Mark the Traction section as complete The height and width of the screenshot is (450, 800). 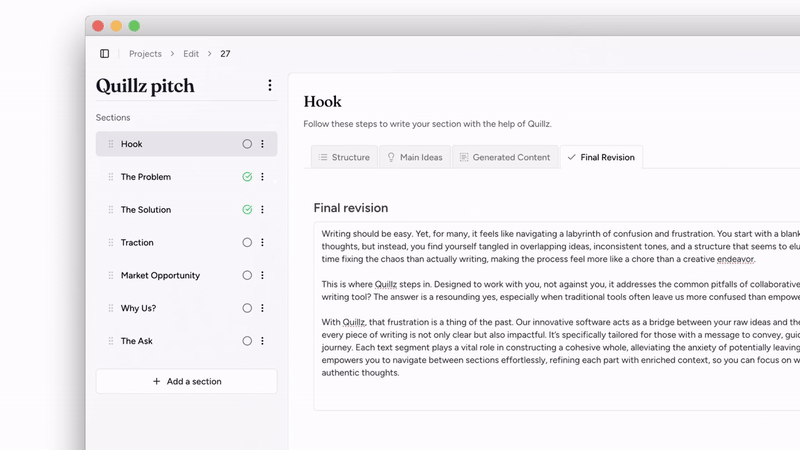click(x=247, y=242)
